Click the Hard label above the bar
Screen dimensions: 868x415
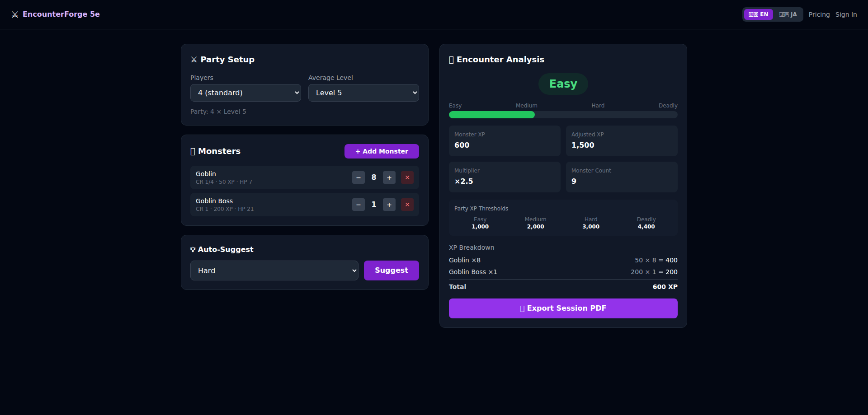(598, 106)
